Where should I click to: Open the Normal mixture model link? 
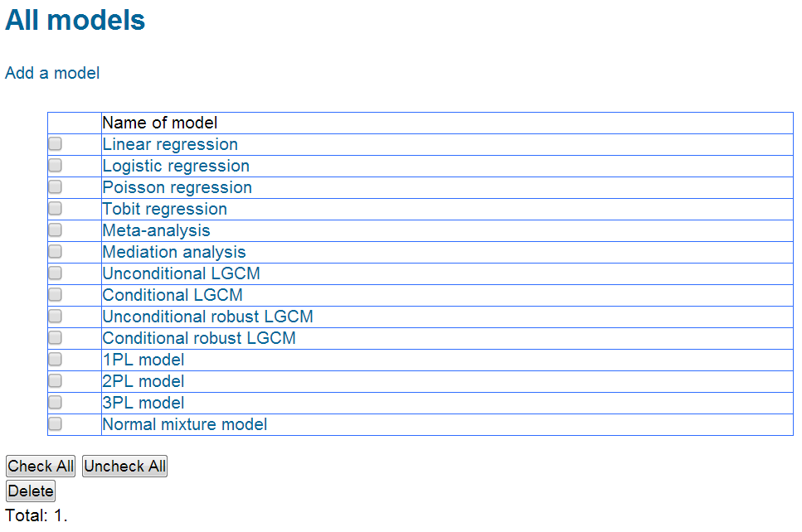[x=185, y=424]
